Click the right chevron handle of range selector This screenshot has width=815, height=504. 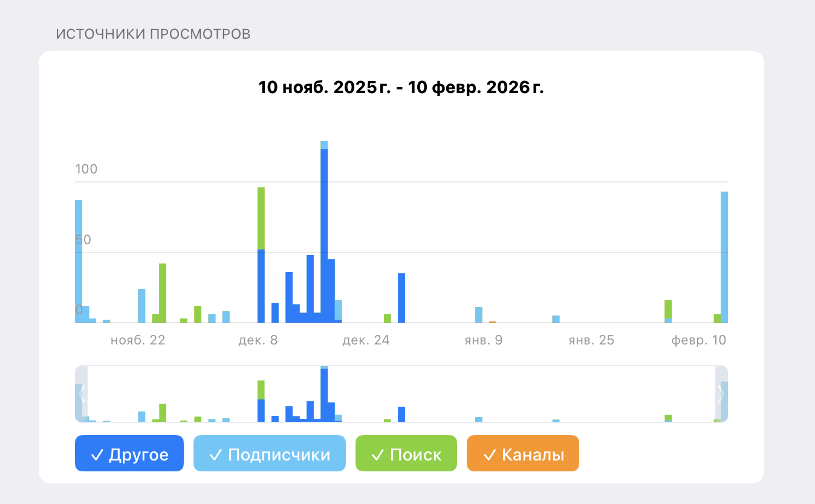click(721, 394)
